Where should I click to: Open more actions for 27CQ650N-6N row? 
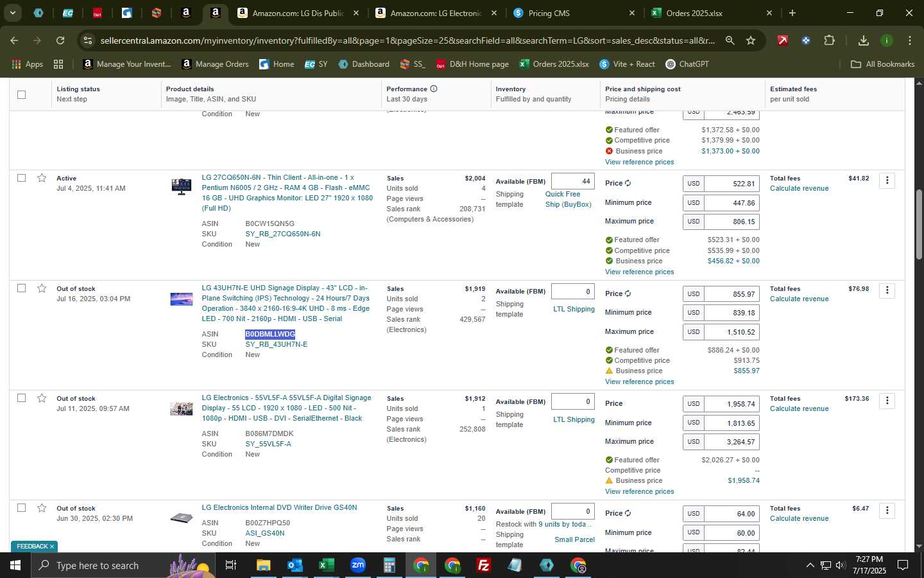tap(887, 180)
